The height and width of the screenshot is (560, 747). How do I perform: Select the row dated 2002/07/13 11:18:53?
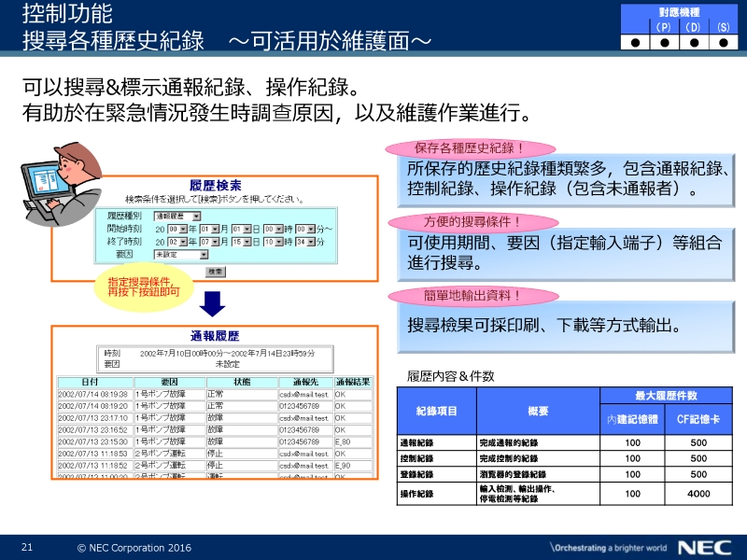(215, 454)
